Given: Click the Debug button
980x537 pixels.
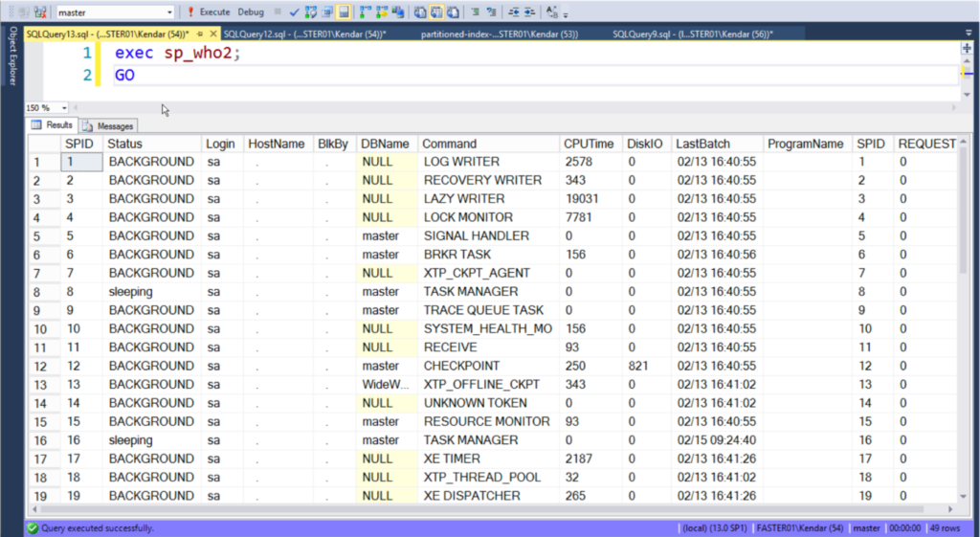Looking at the screenshot, I should pyautogui.click(x=251, y=12).
